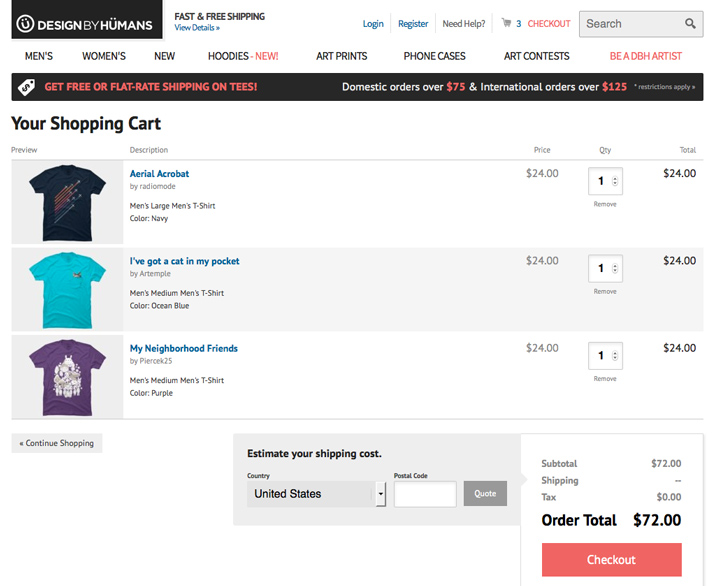Go back via Continue Shopping
The image size is (715, 586).
[x=57, y=443]
